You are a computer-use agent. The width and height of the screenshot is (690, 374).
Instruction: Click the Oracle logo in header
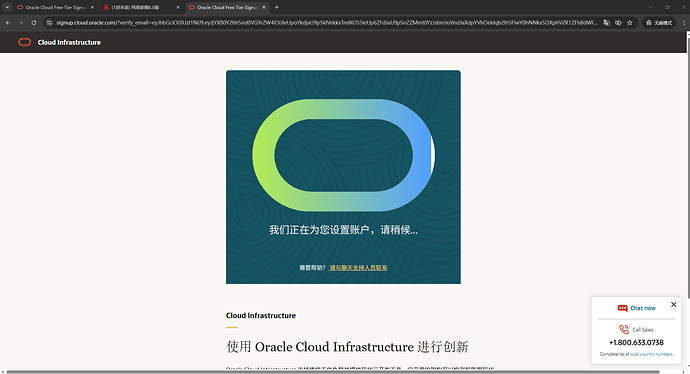point(25,42)
